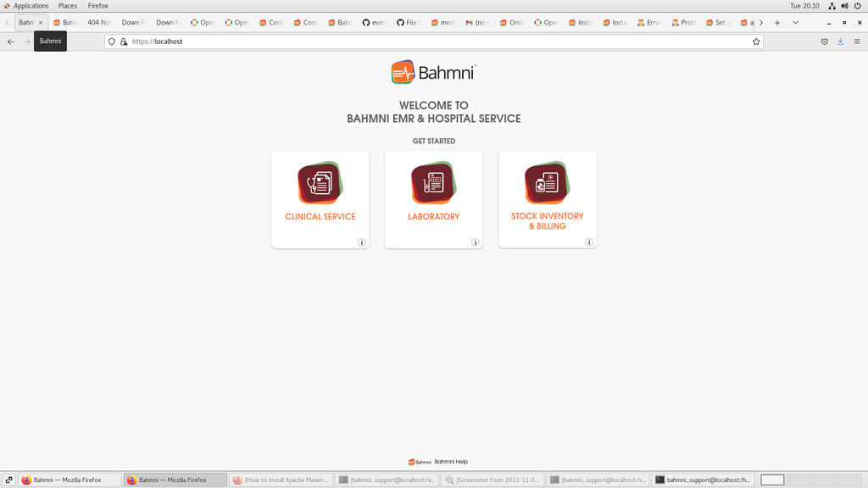
Task: Click the info icon on Stock Inventory card
Action: [x=588, y=242]
